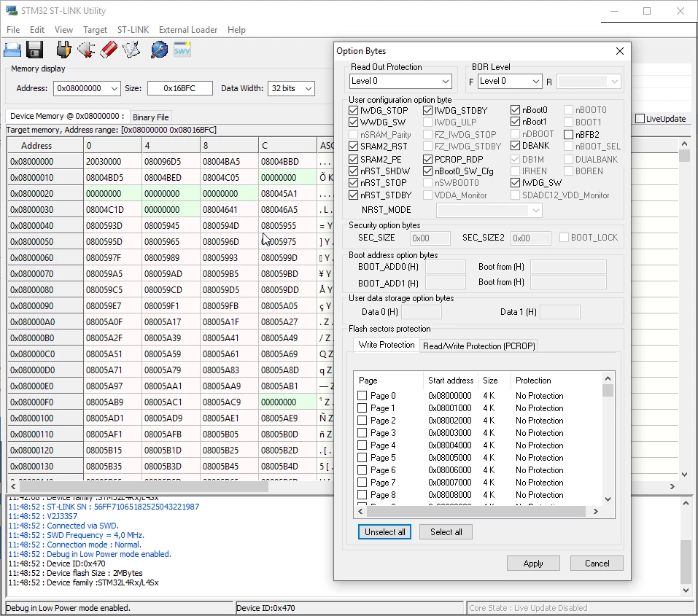The width and height of the screenshot is (698, 616).
Task: Check the Page 3 write protection box
Action: tap(362, 432)
